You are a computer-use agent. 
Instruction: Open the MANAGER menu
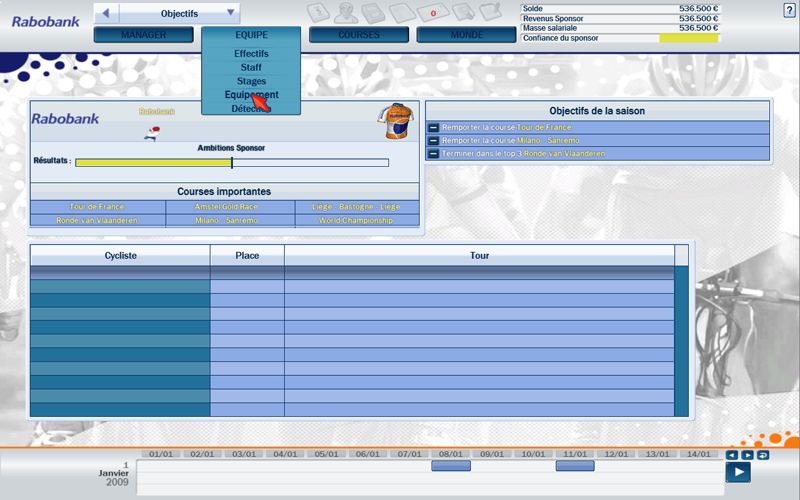[x=143, y=35]
